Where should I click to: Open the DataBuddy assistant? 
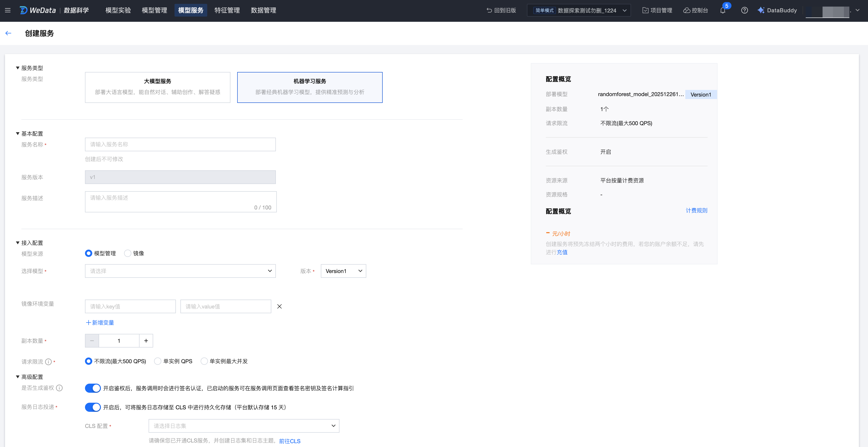(777, 10)
